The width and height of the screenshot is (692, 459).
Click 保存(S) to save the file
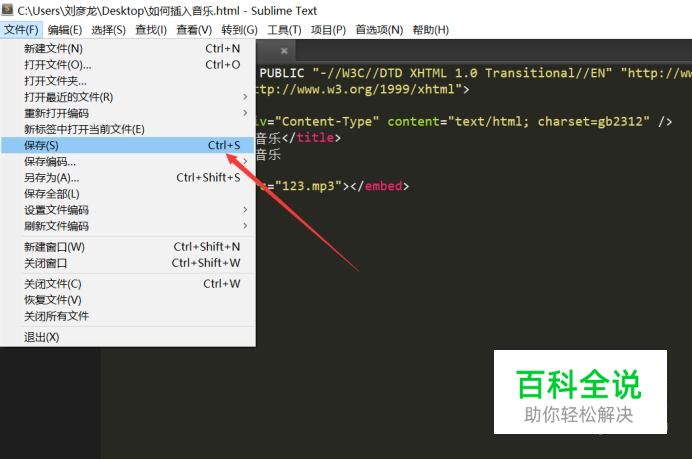pyautogui.click(x=128, y=145)
